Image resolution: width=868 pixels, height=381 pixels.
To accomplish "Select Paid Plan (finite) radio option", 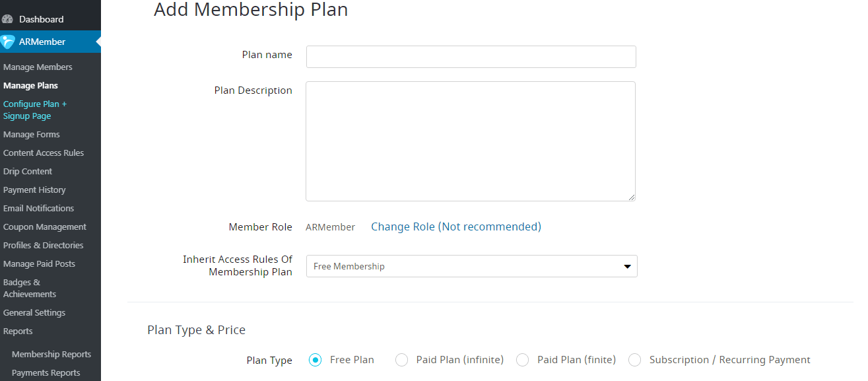I will pyautogui.click(x=523, y=360).
